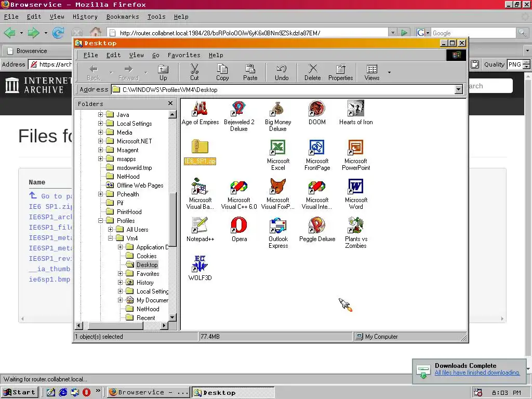Screen dimensions: 532x399
Task: Switch to the Browservice taskbar button
Action: click(x=148, y=393)
